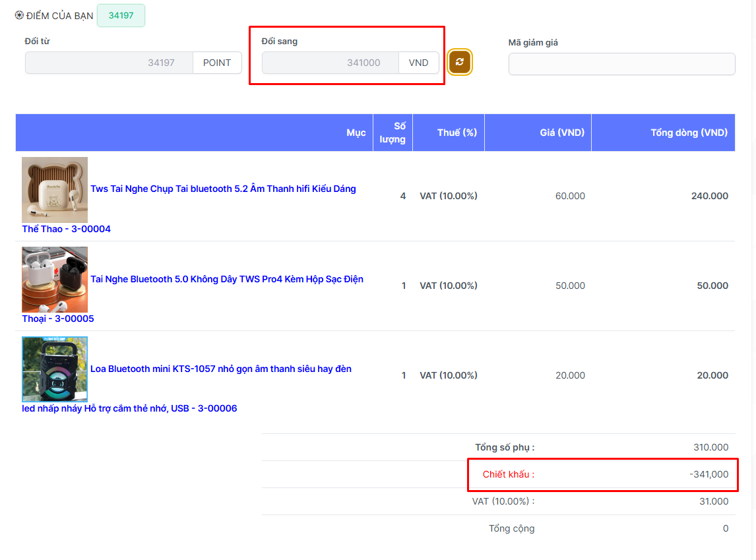
Task: Open the TWS Pro4 earphones product thumbnail
Action: 55,280
